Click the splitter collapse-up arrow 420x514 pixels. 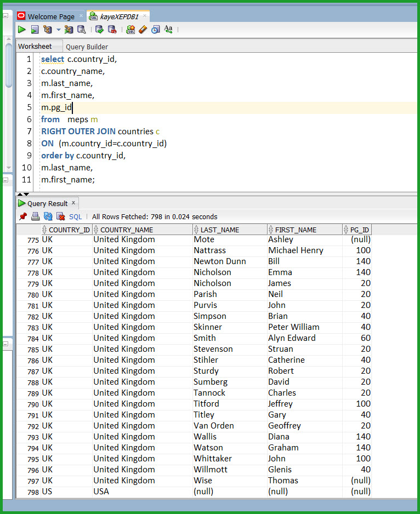[x=20, y=195]
